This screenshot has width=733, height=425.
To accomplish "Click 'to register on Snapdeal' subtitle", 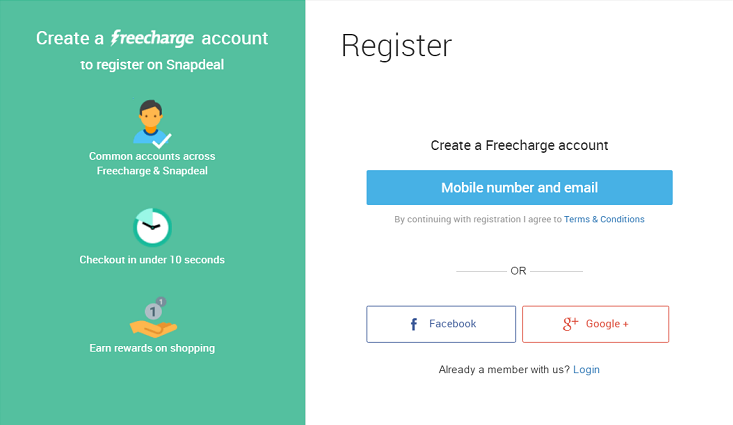I will [152, 65].
